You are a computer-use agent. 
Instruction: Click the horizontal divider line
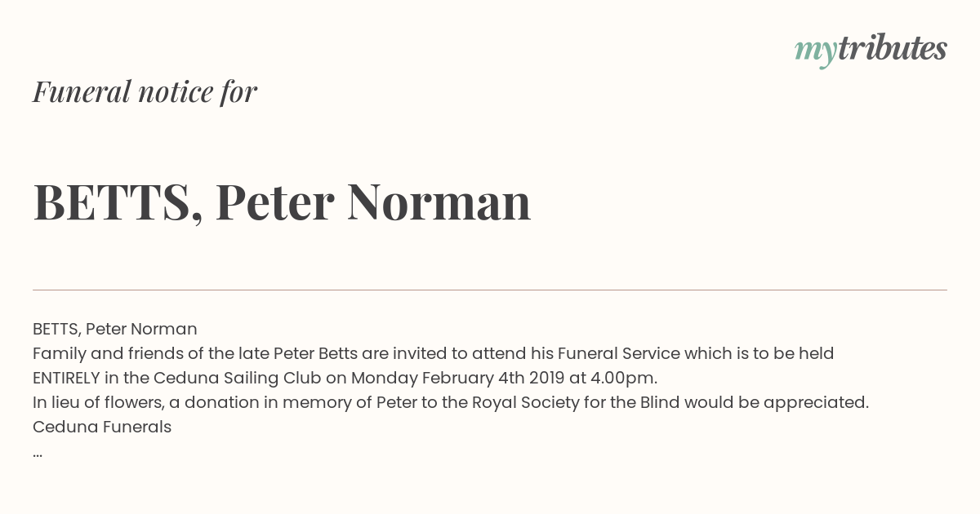(490, 290)
